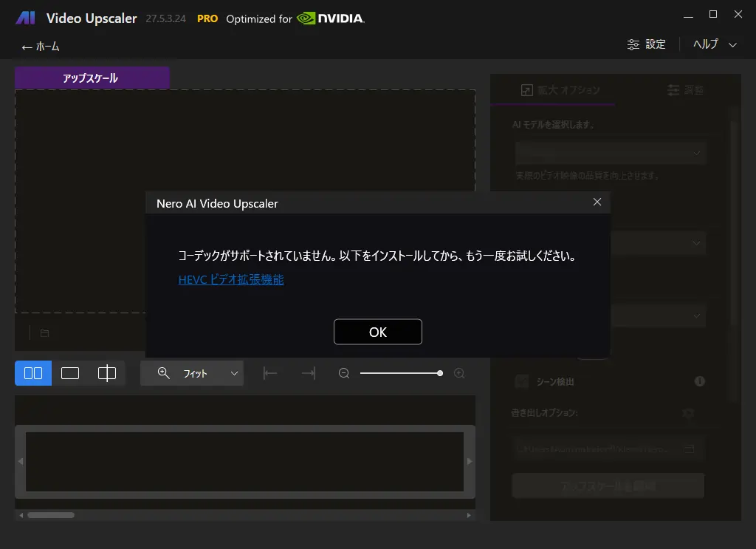
Task: Switch to single frame view
Action: tap(70, 373)
